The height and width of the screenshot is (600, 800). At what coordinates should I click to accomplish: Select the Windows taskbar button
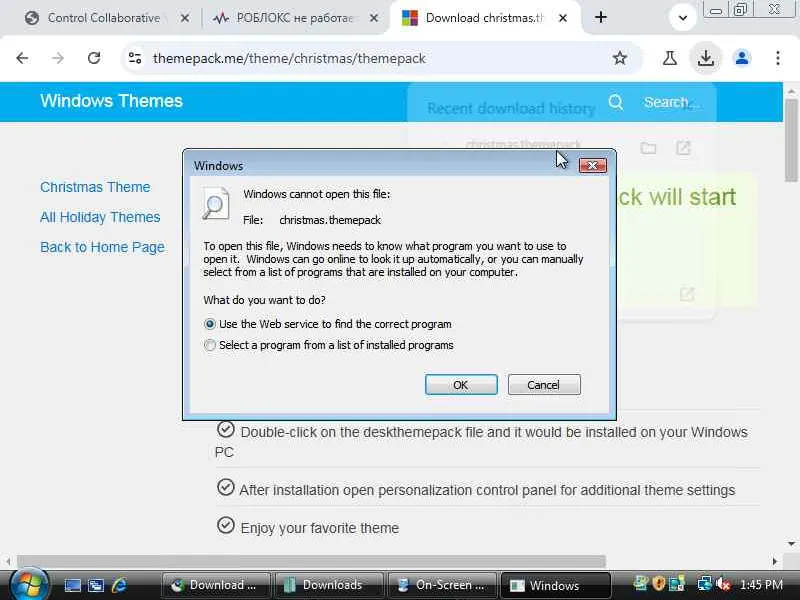click(555, 585)
